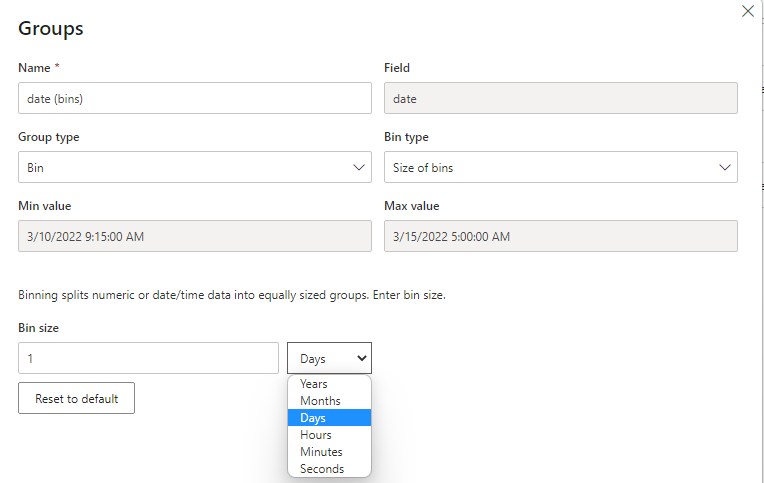The width and height of the screenshot is (764, 483).
Task: Choose Months from the unit list
Action: 329,401
